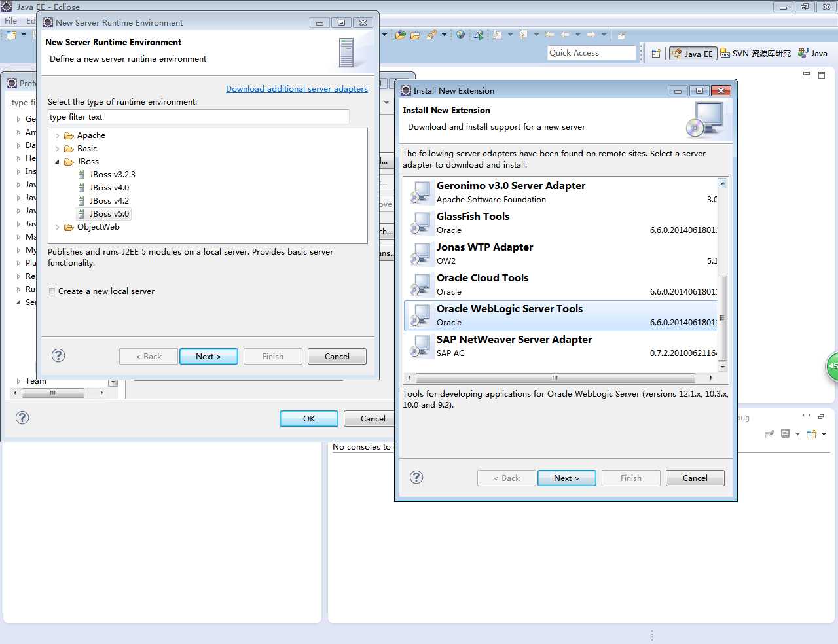The width and height of the screenshot is (838, 644).
Task: Switch to the SVN perspective
Action: point(756,54)
